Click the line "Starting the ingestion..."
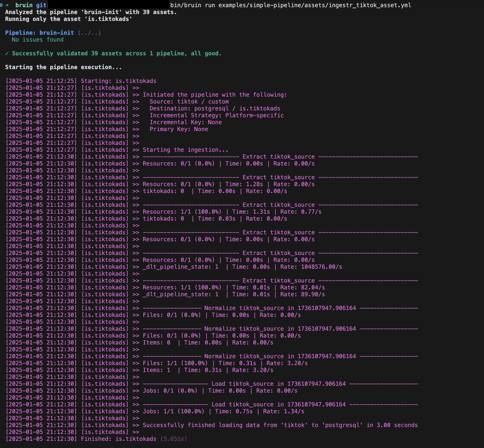Viewport: 484px width, 448px height. [186, 150]
